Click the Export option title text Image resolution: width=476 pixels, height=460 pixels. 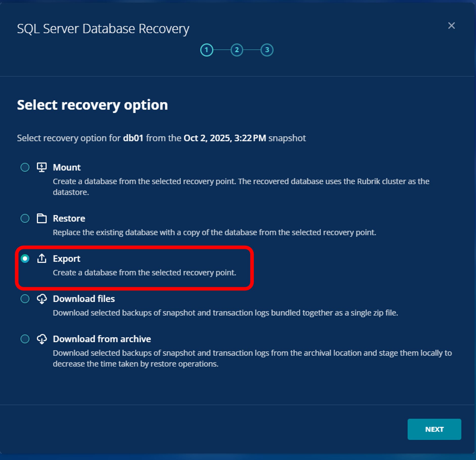[x=66, y=258]
